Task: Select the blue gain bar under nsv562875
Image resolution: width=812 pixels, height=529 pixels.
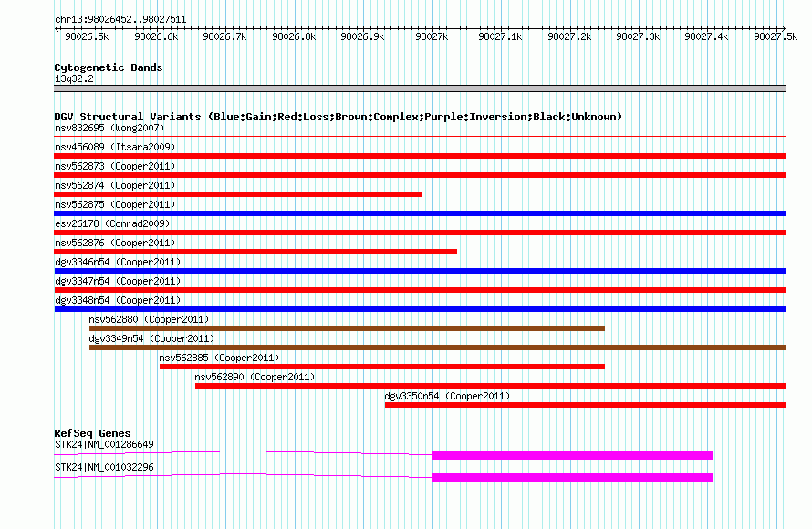Action: (x=420, y=213)
